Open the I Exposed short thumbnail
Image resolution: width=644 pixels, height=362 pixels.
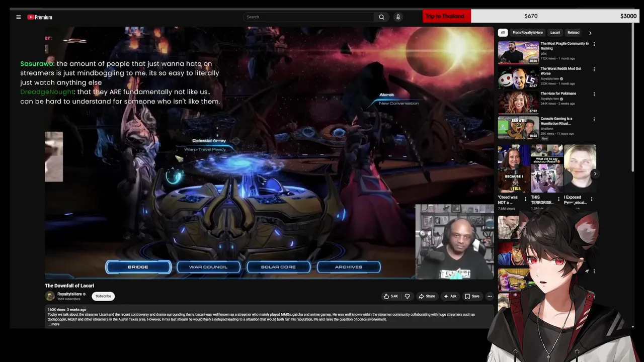tap(580, 169)
